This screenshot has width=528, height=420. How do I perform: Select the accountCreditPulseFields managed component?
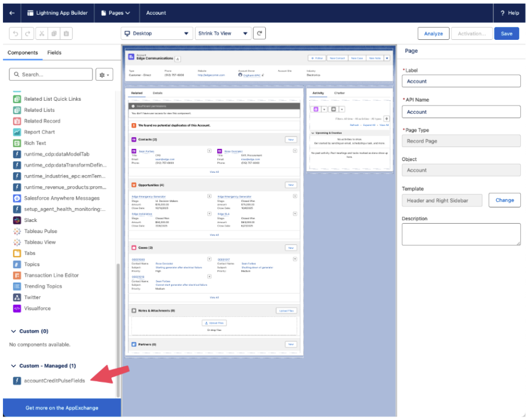(49, 381)
